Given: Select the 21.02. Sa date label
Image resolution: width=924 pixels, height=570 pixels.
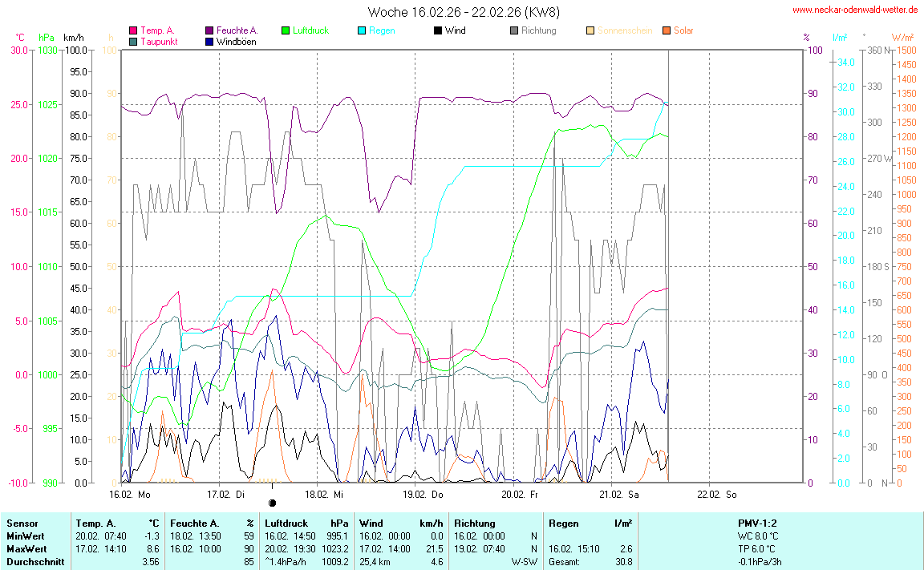Looking at the screenshot, I should click(x=623, y=493).
